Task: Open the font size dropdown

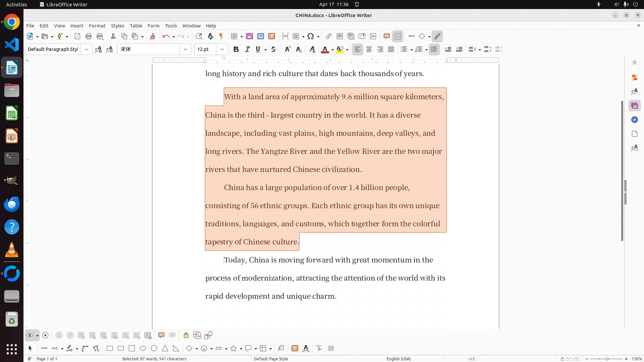Action: pyautogui.click(x=222, y=49)
